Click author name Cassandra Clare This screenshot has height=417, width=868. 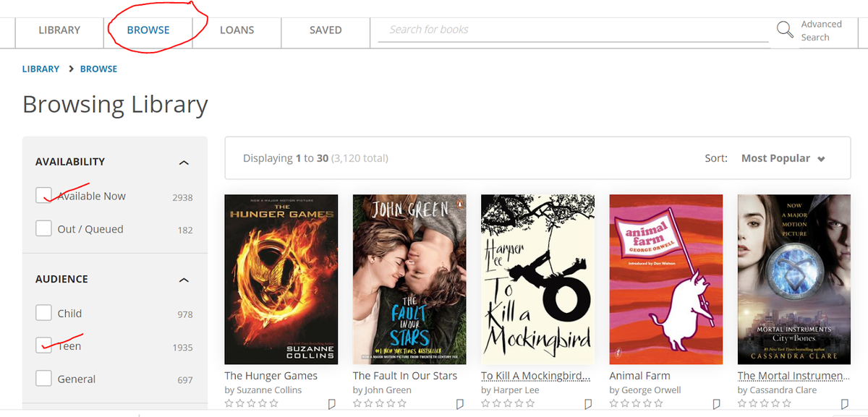tap(785, 390)
